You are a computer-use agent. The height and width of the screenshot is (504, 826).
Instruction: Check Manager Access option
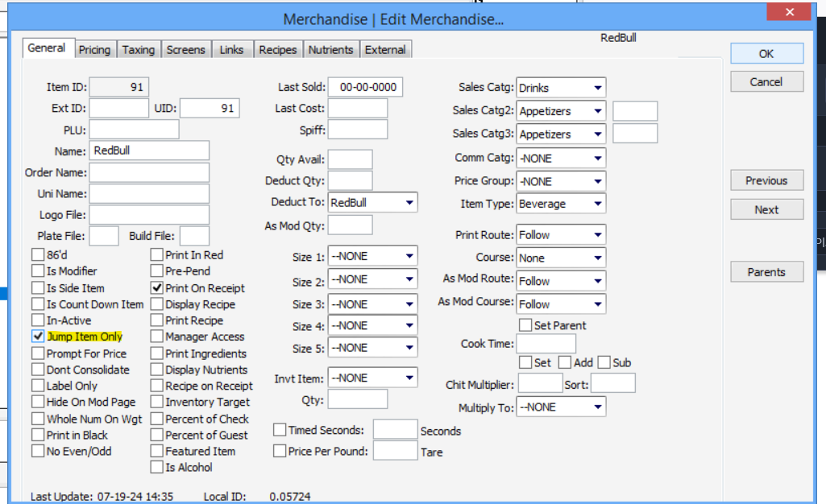tap(156, 337)
